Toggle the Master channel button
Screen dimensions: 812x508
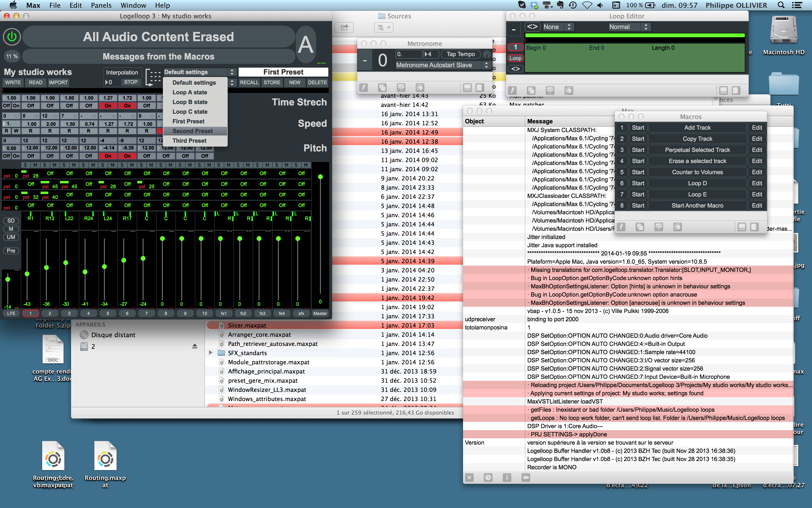320,314
